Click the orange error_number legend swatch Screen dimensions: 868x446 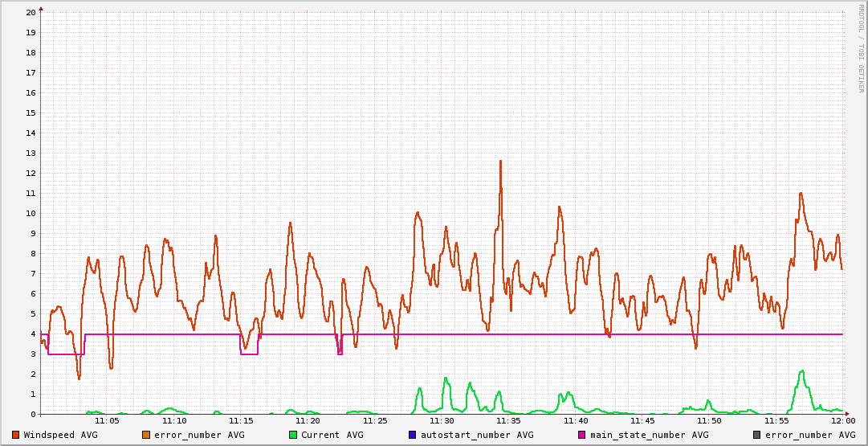click(x=145, y=435)
